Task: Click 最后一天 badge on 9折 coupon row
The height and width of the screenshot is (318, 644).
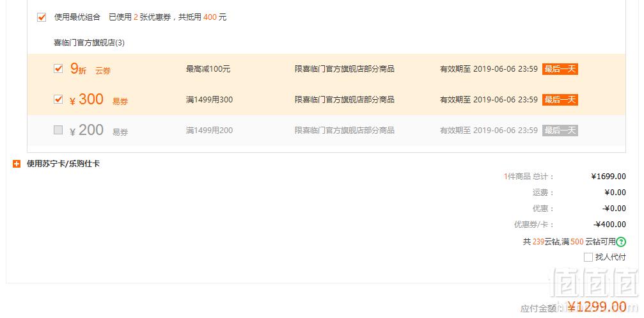Action: coord(560,69)
